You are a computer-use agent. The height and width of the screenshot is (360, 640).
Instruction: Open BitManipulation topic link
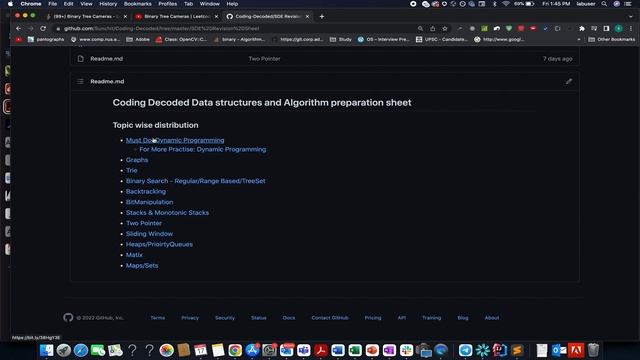click(149, 202)
